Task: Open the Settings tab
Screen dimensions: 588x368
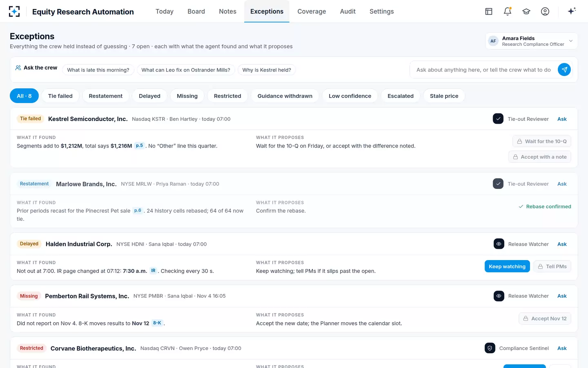Action: (x=382, y=11)
